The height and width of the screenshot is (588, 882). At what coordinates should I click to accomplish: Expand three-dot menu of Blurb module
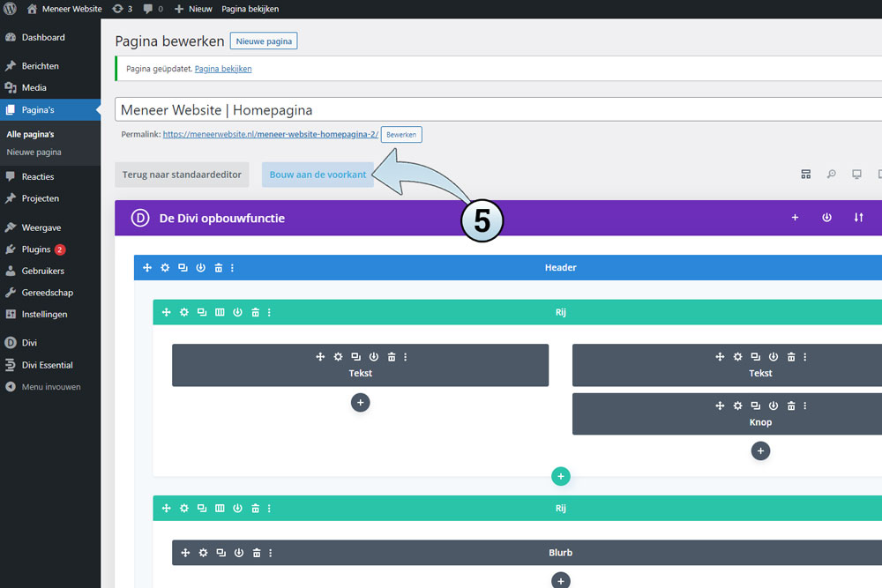click(270, 553)
